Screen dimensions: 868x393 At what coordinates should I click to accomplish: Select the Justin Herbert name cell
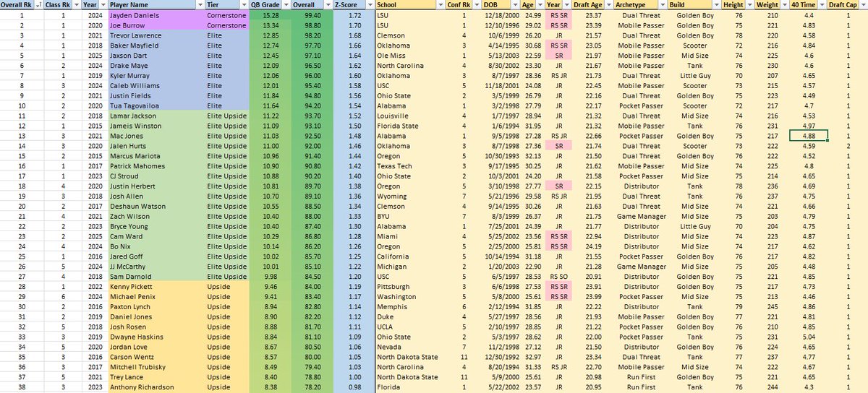156,186
